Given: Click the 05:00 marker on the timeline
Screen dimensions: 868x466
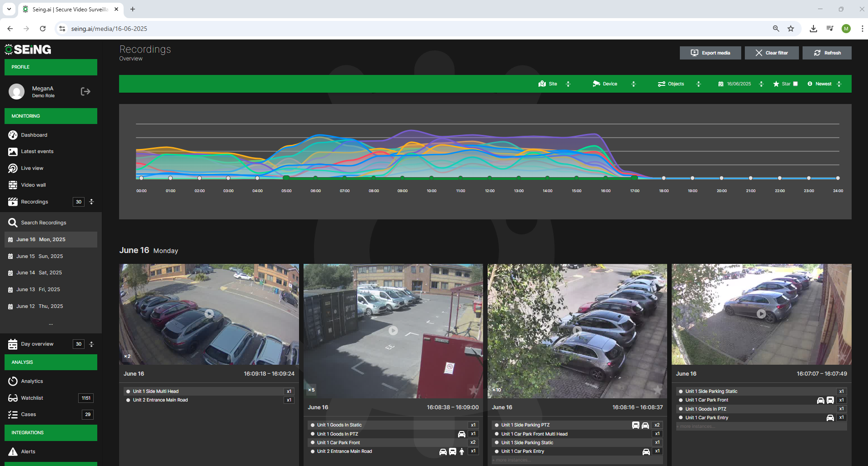Looking at the screenshot, I should pyautogui.click(x=286, y=178).
